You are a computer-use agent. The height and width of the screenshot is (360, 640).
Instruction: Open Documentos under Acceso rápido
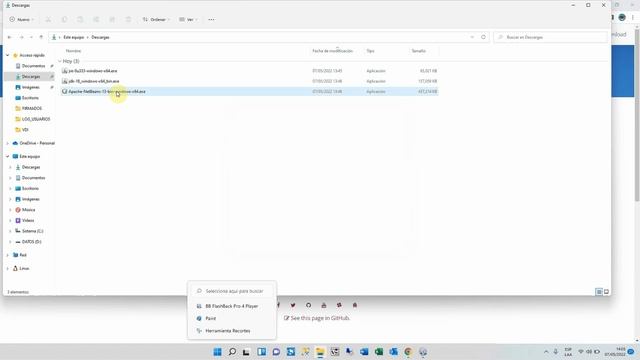point(33,66)
